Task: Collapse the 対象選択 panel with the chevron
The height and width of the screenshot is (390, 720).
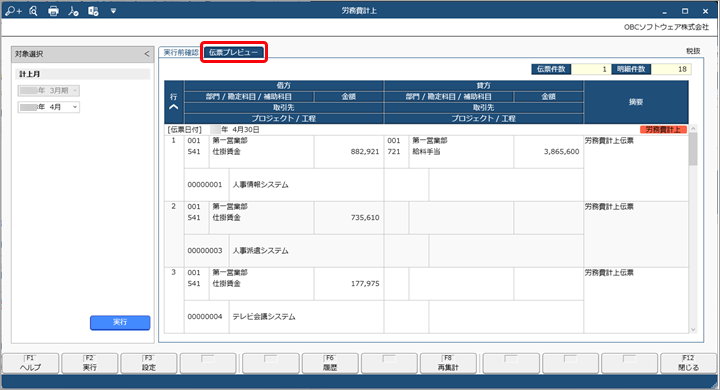Action: click(146, 54)
